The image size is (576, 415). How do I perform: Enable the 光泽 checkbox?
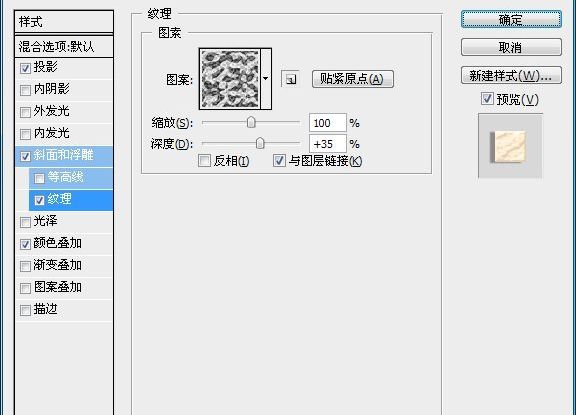pos(25,223)
